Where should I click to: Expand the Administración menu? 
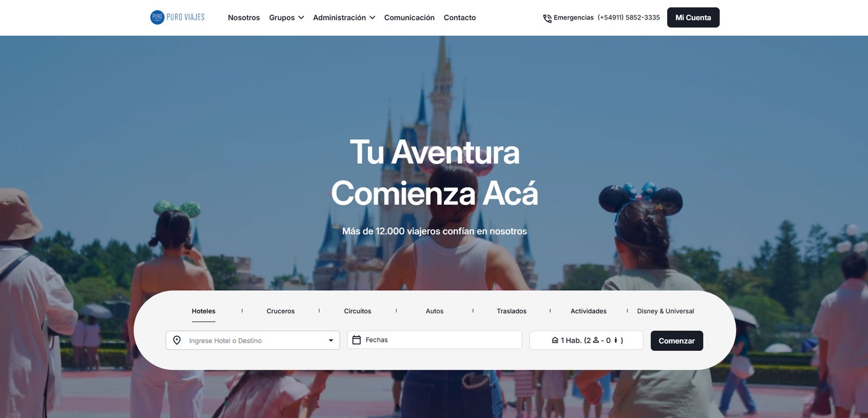coord(344,17)
